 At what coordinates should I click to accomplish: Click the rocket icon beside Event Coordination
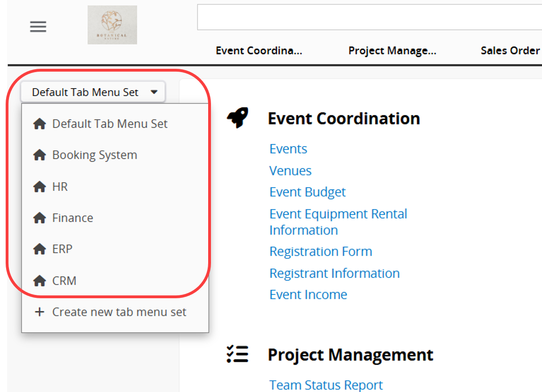[238, 118]
